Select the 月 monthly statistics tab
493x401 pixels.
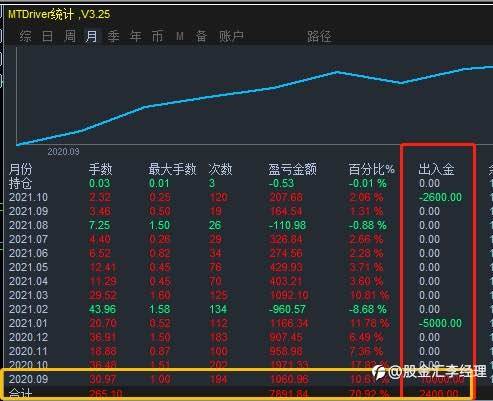click(x=91, y=36)
